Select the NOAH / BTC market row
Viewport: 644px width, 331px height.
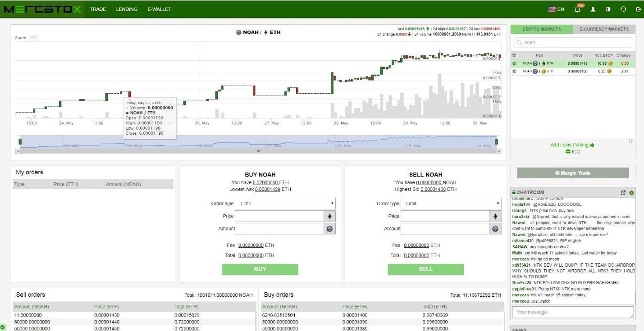click(x=573, y=71)
